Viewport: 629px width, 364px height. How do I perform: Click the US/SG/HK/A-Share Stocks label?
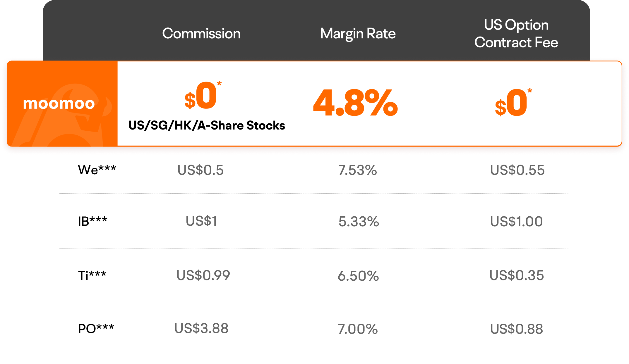click(207, 125)
